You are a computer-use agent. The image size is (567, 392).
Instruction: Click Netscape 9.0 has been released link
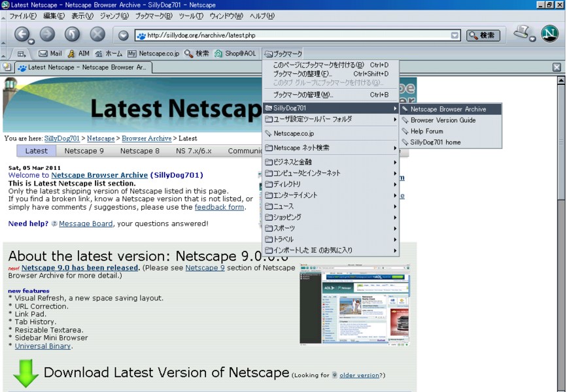[x=80, y=268]
